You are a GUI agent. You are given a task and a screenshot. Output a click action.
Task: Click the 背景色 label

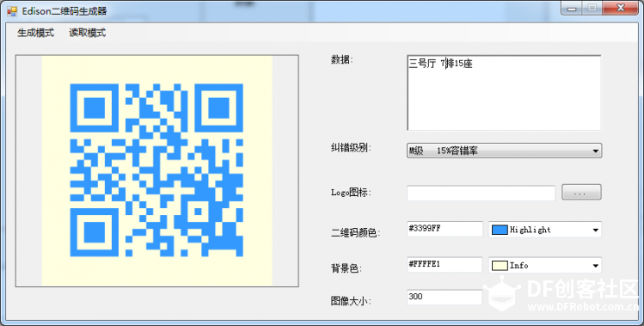[347, 269]
